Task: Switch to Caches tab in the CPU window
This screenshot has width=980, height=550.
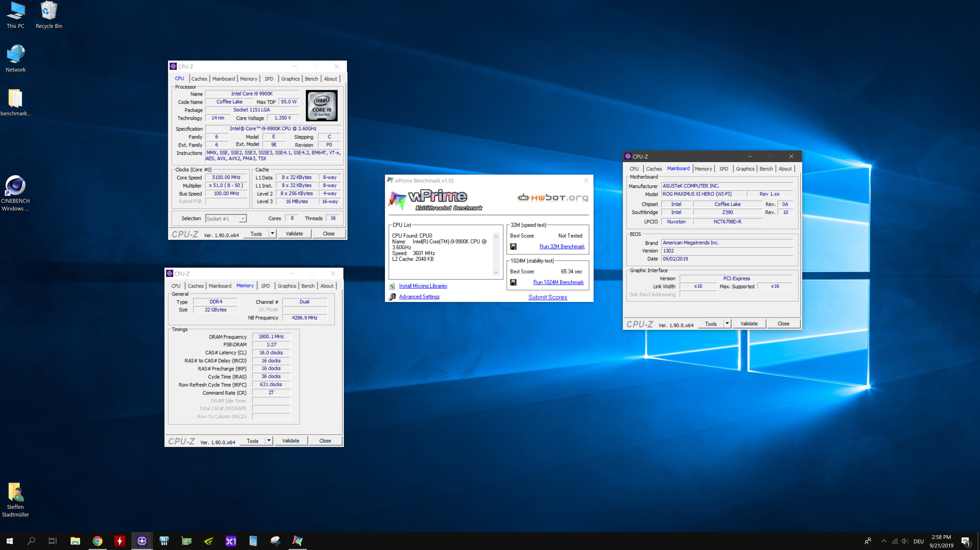Action: tap(199, 79)
